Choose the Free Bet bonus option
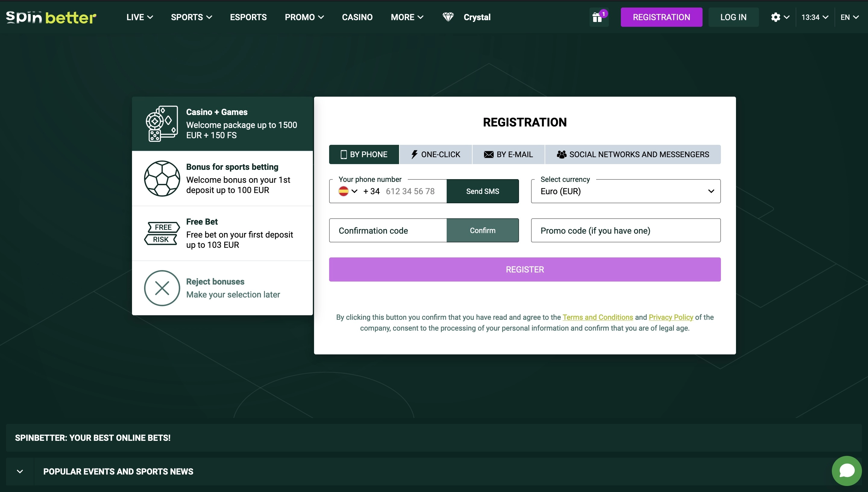Viewport: 868px width, 492px height. point(222,233)
